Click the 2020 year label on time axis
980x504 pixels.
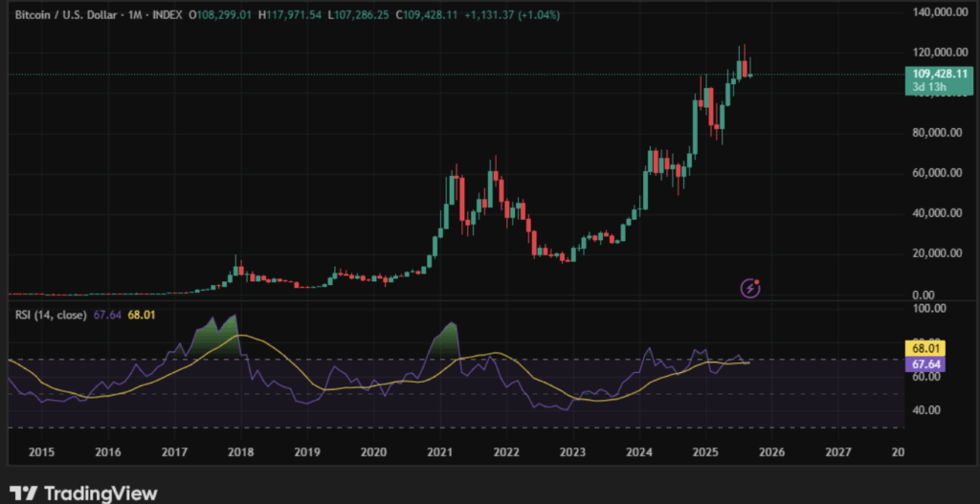[x=373, y=452]
